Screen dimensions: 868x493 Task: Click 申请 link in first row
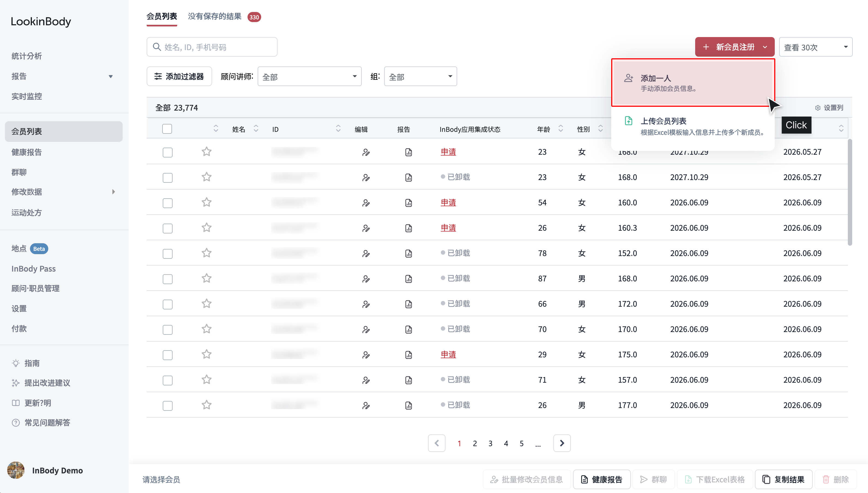pos(448,152)
